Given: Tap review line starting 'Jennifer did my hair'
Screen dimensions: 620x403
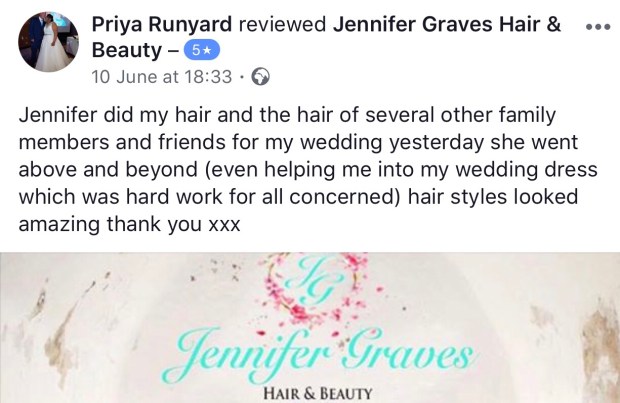Looking at the screenshot, I should coord(287,115).
